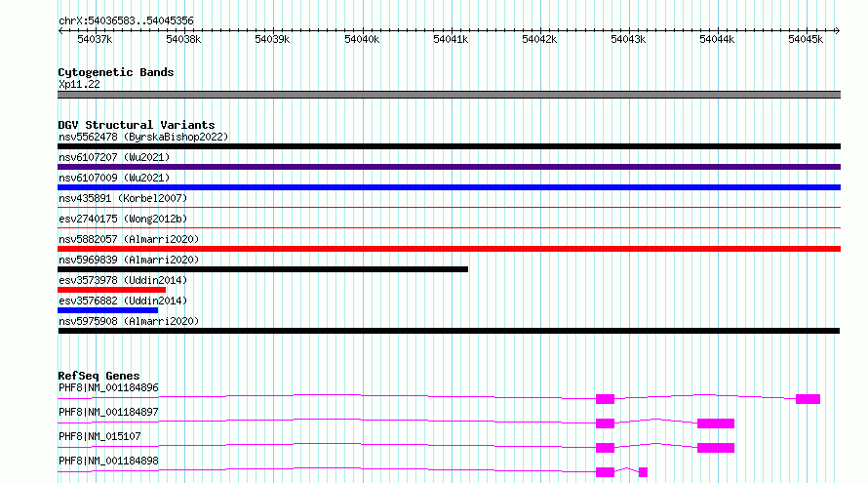This screenshot has height=483, width=868.
Task: Click the first exon block of NM_015107
Action: [605, 448]
